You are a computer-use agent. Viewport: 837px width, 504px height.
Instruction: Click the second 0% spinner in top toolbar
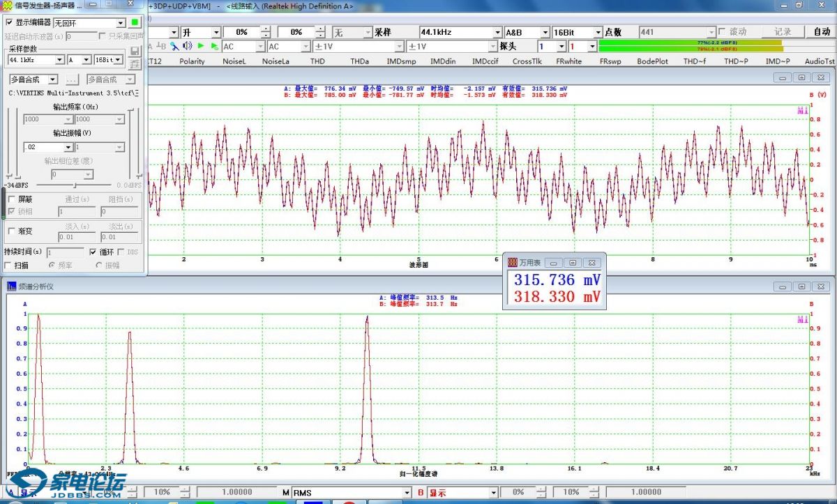pos(319,32)
